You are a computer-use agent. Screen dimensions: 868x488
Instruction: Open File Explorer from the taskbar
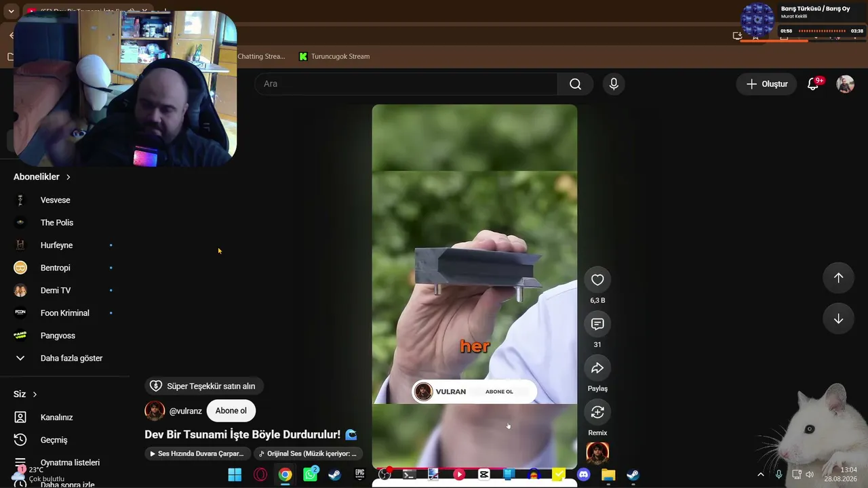[x=608, y=475]
